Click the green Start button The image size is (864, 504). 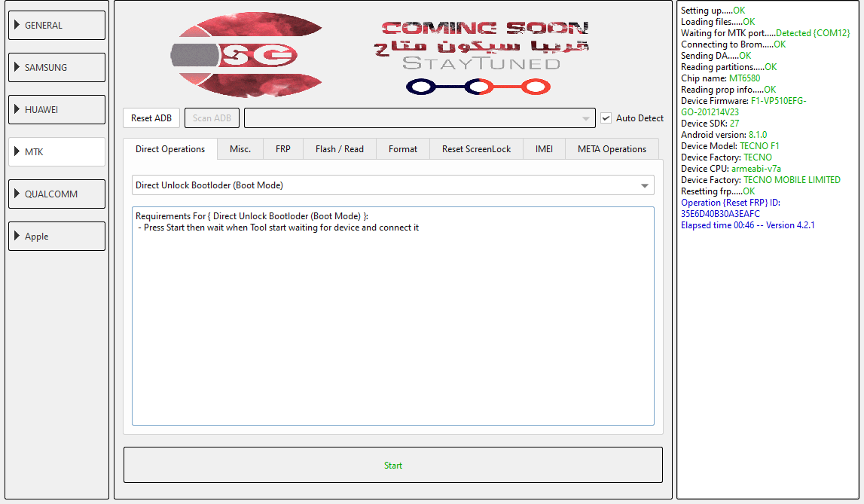(393, 466)
